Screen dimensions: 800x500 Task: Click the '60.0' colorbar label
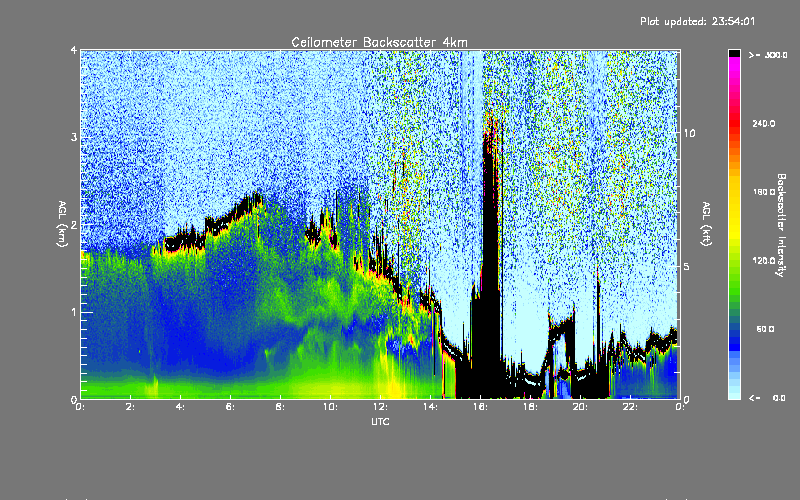click(765, 329)
